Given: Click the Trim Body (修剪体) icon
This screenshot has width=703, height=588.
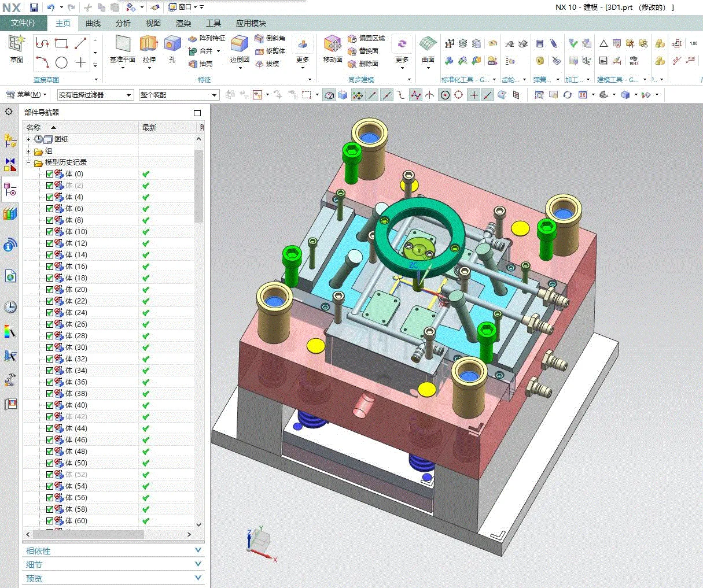Looking at the screenshot, I should click(259, 51).
